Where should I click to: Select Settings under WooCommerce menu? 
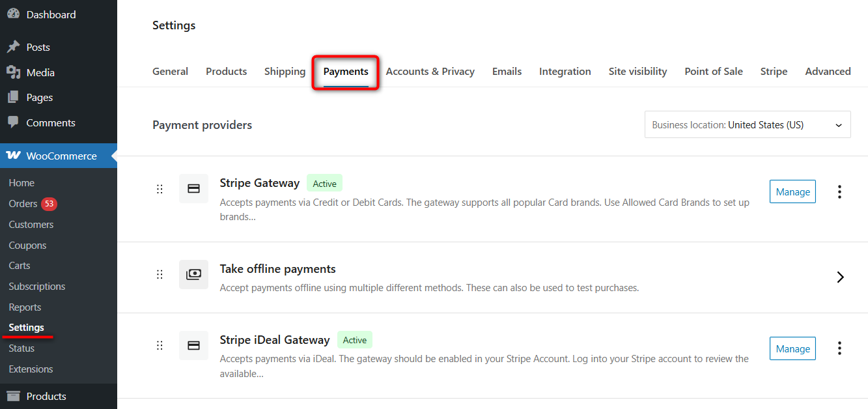[x=27, y=327]
